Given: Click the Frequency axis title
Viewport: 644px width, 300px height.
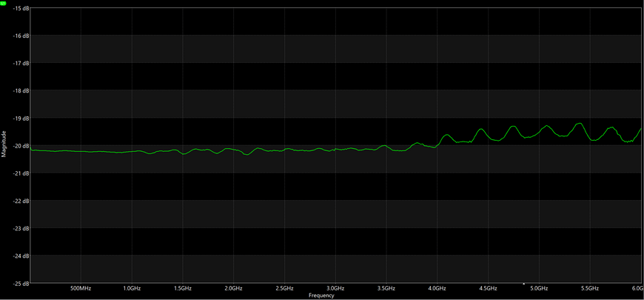Looking at the screenshot, I should click(321, 296).
